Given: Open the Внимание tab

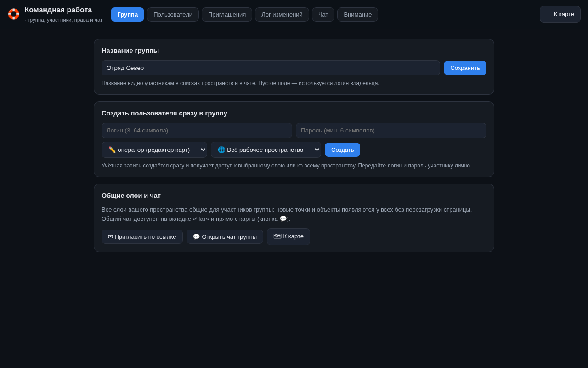Looking at the screenshot, I should (357, 14).
